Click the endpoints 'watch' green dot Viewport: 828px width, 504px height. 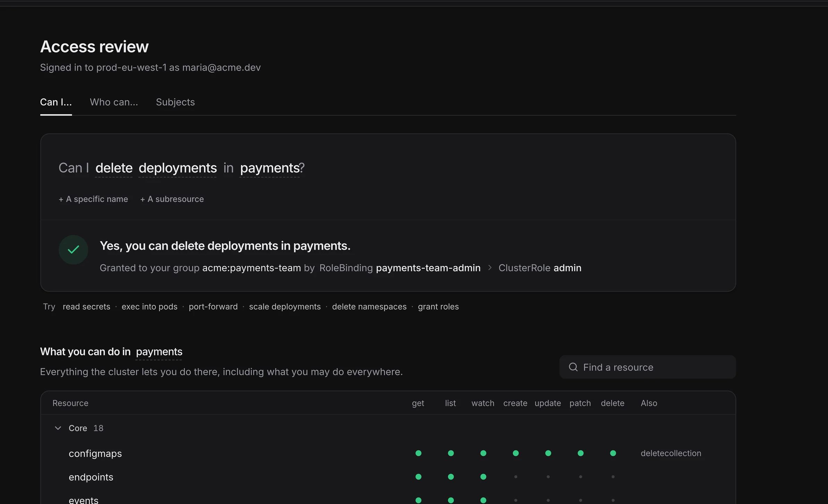pos(483,477)
